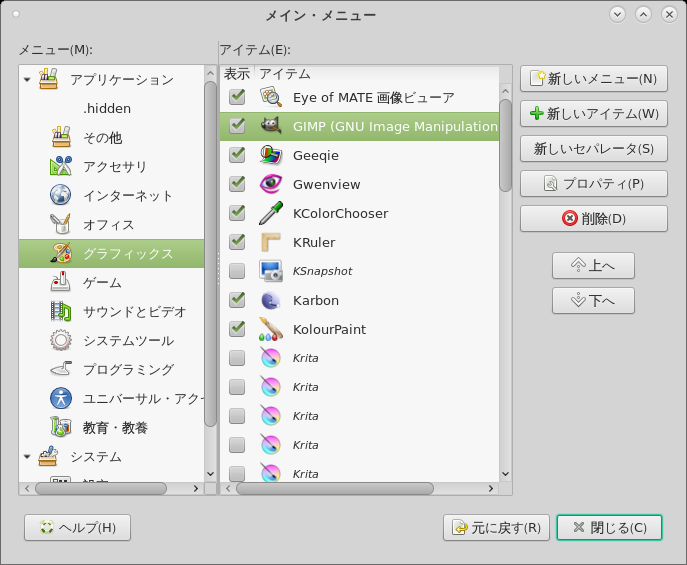Click the システム toolbox icon

[x=48, y=456]
